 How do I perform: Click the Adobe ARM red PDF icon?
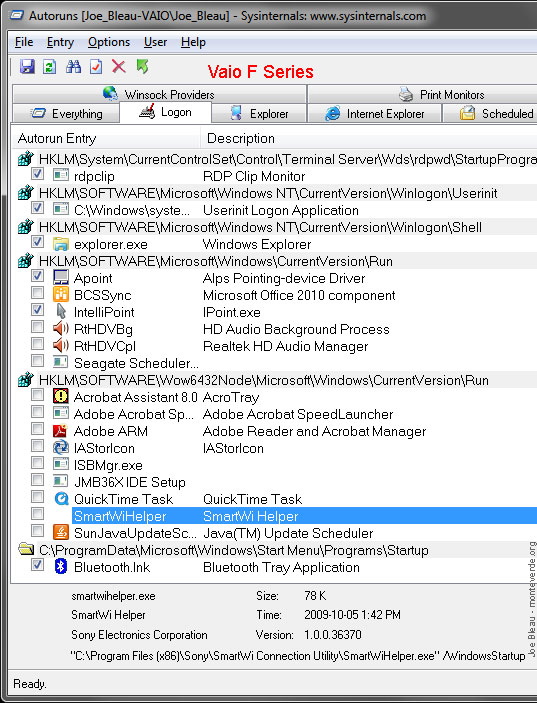[x=60, y=431]
